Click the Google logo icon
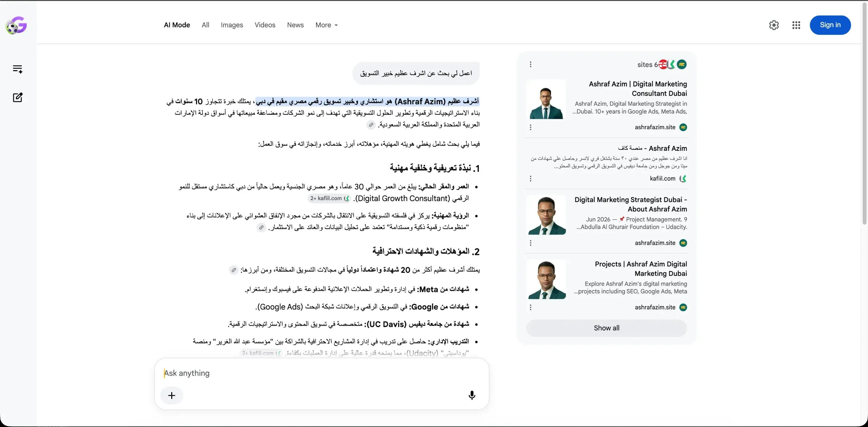 coord(16,25)
